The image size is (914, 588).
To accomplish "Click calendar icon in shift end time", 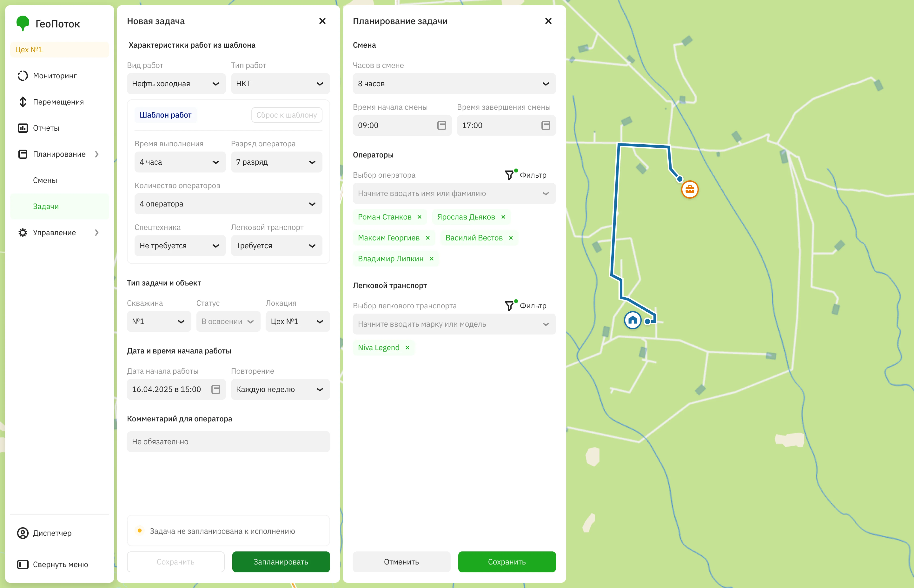I will click(x=545, y=126).
